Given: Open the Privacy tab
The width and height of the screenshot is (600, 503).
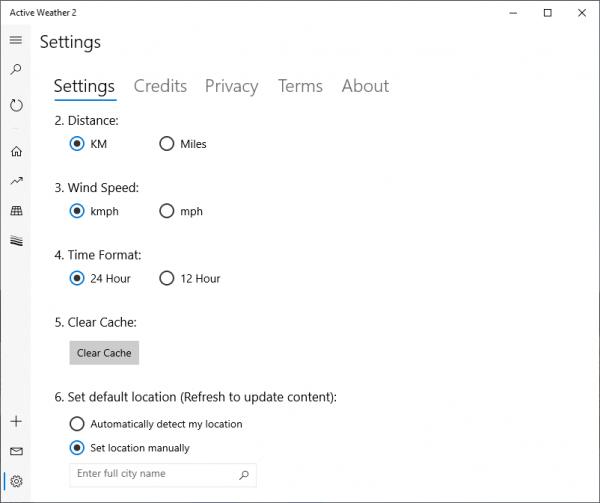Looking at the screenshot, I should pyautogui.click(x=232, y=86).
